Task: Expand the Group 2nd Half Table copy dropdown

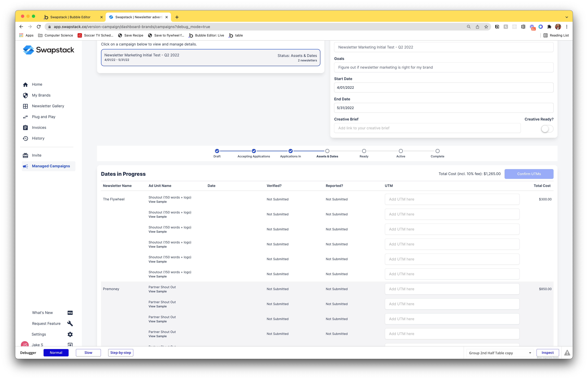Action: click(500, 353)
